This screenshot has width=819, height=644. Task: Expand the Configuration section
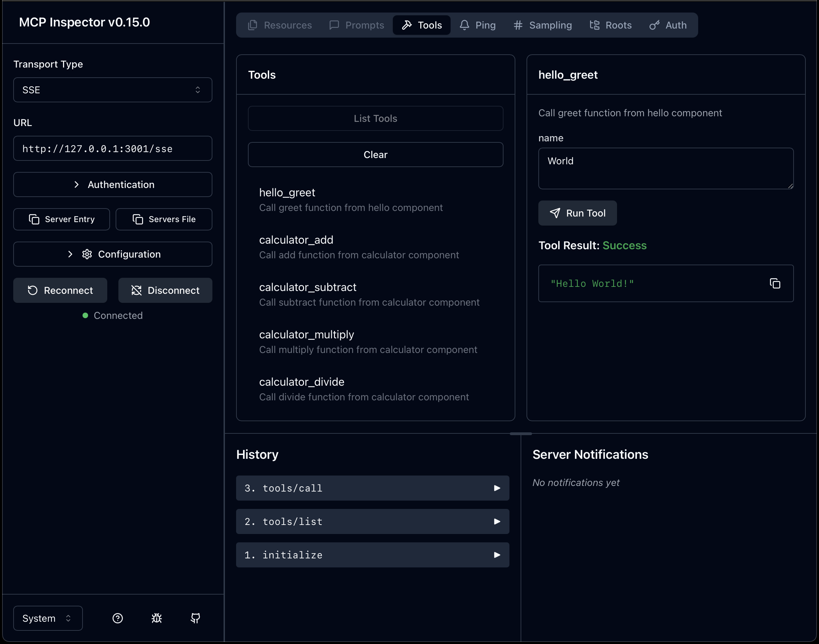pos(112,254)
